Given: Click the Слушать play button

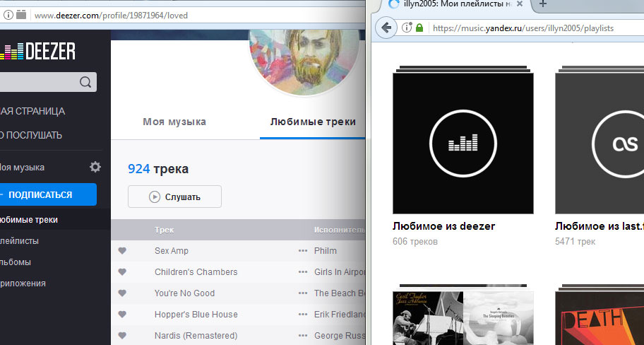Looking at the screenshot, I should coord(174,197).
